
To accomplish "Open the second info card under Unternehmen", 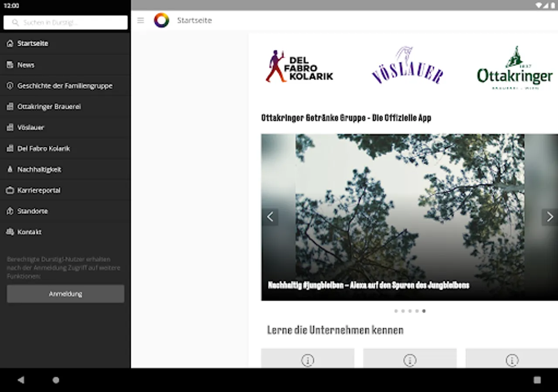I will pos(410,358).
